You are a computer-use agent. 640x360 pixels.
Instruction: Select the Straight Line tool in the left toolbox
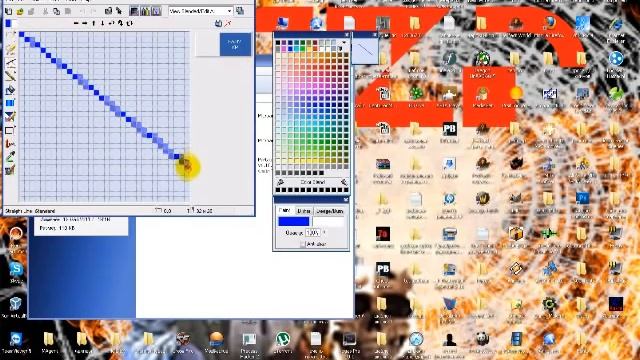coord(10,63)
